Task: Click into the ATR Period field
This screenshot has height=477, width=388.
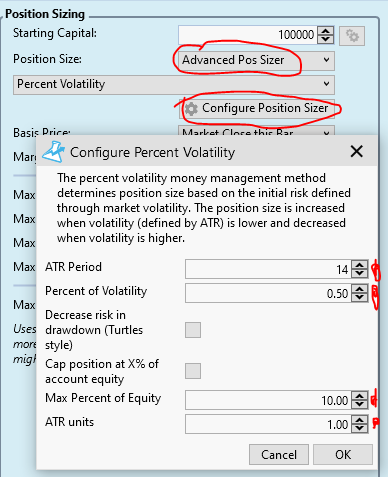Action: [x=268, y=269]
